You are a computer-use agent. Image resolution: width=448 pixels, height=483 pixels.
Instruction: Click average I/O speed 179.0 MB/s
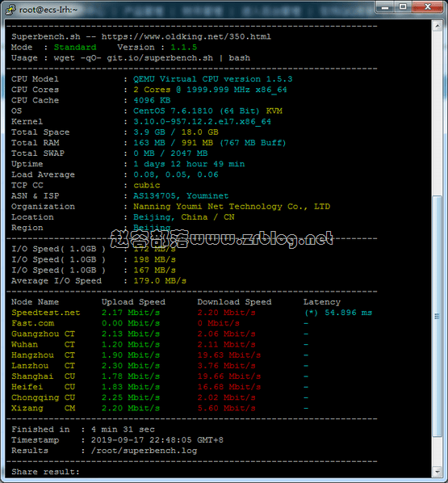pos(160,281)
